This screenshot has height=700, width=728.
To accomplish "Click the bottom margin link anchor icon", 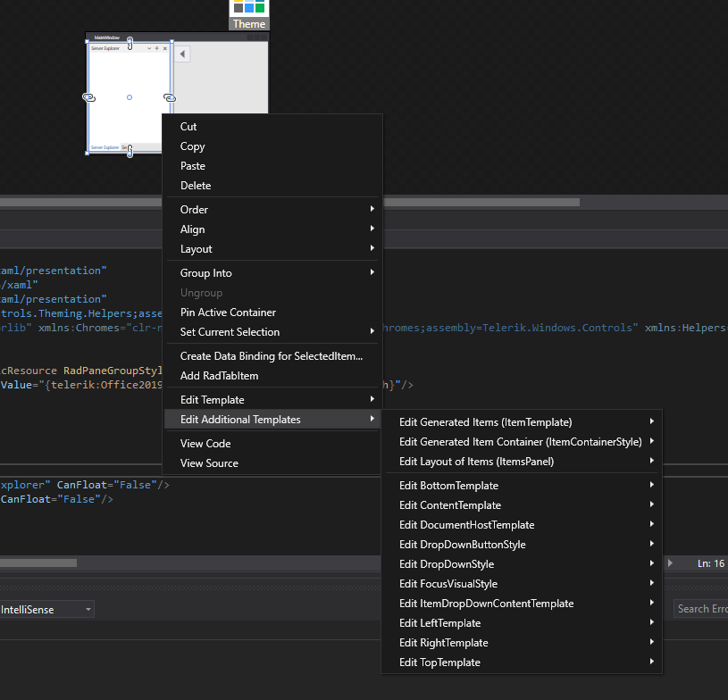I will coord(130,152).
